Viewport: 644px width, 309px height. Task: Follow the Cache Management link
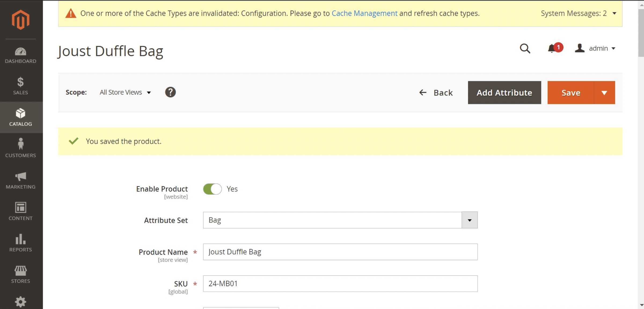click(x=364, y=13)
